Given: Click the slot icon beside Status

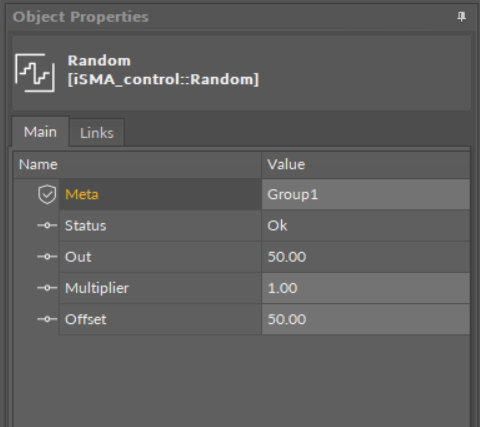Looking at the screenshot, I should coord(47,225).
